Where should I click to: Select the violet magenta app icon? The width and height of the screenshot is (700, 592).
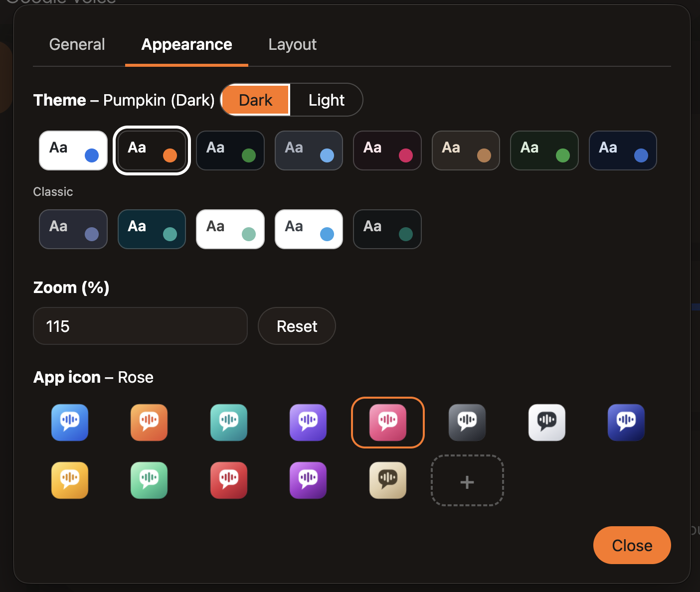click(308, 480)
